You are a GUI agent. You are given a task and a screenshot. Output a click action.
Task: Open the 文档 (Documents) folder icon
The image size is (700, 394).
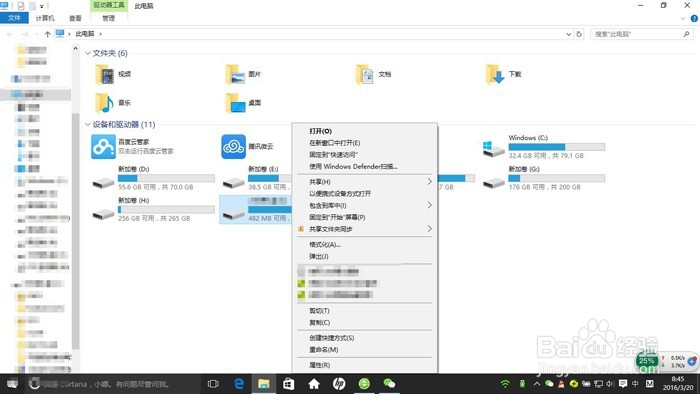(365, 75)
